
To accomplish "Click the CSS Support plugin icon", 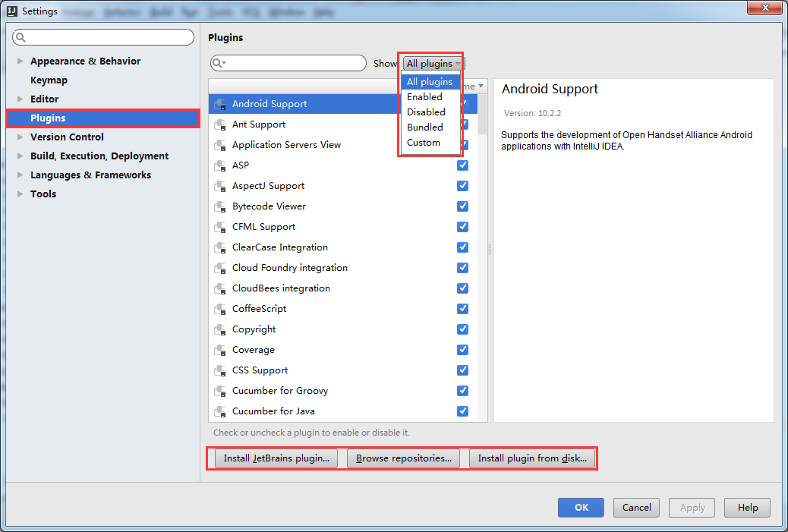I will point(220,371).
